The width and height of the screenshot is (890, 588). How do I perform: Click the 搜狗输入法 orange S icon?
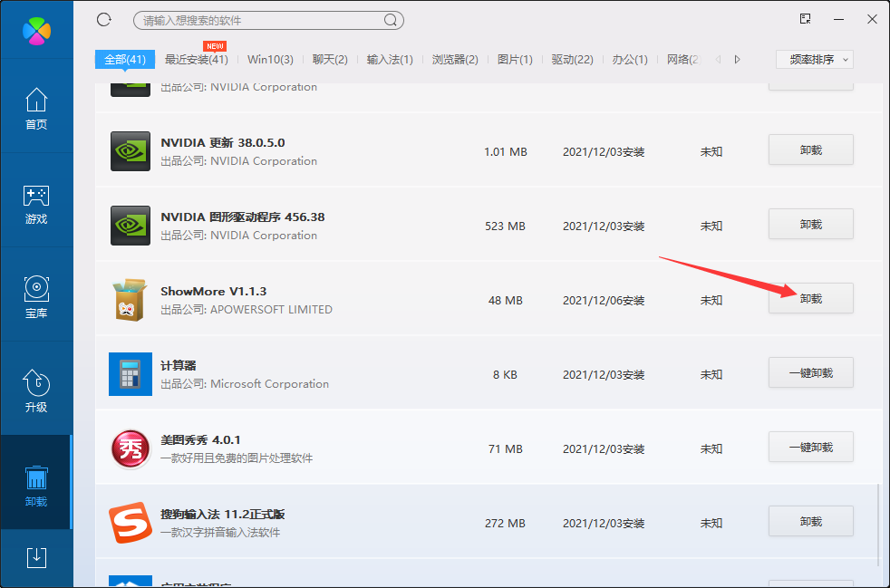pyautogui.click(x=131, y=522)
